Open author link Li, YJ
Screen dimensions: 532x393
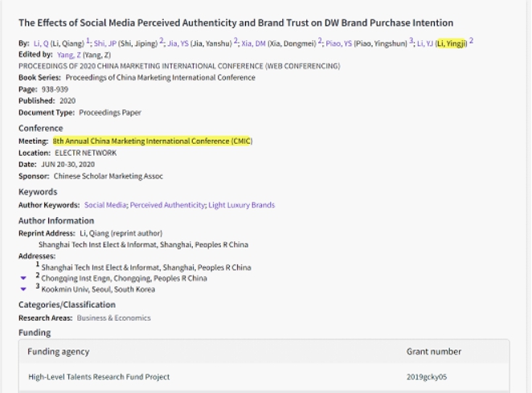point(423,42)
